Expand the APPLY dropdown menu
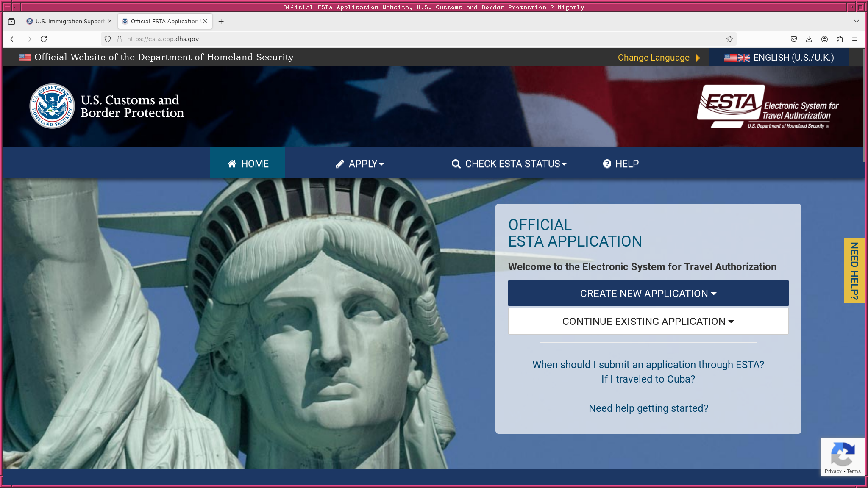868x488 pixels. coord(360,164)
